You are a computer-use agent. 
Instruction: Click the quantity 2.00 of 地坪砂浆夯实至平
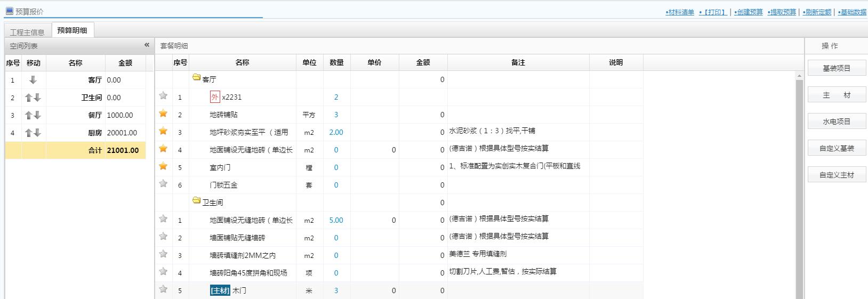[x=336, y=132]
